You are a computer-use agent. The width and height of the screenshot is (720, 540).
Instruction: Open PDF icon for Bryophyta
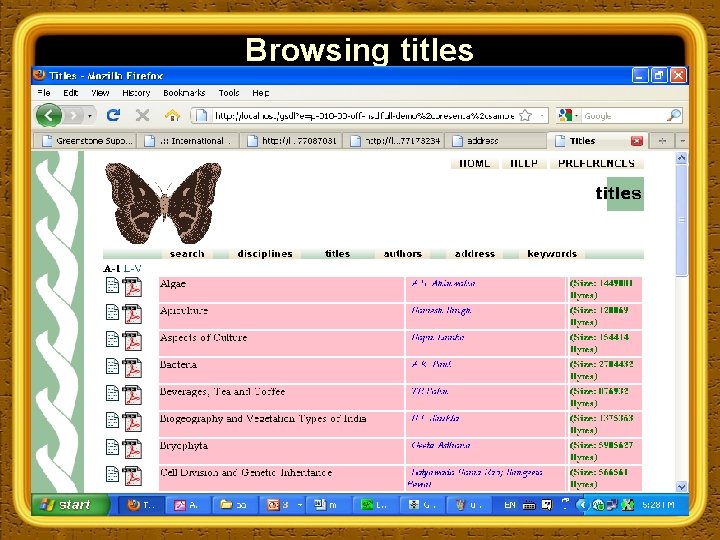[132, 449]
